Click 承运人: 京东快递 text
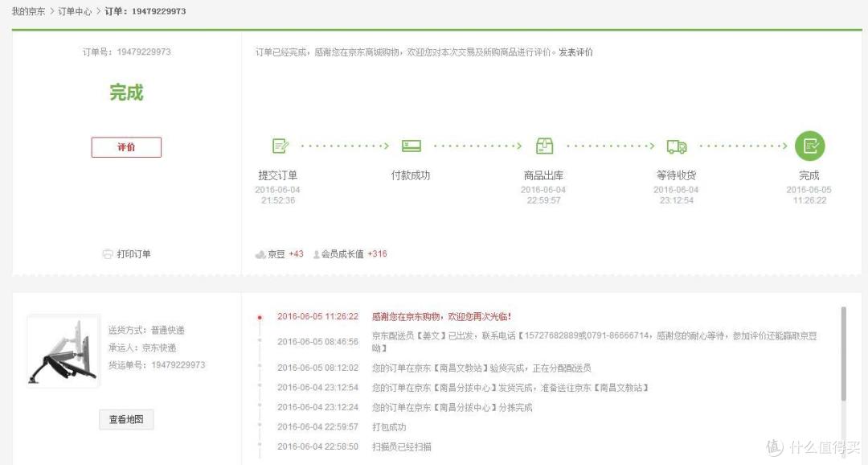 point(142,348)
